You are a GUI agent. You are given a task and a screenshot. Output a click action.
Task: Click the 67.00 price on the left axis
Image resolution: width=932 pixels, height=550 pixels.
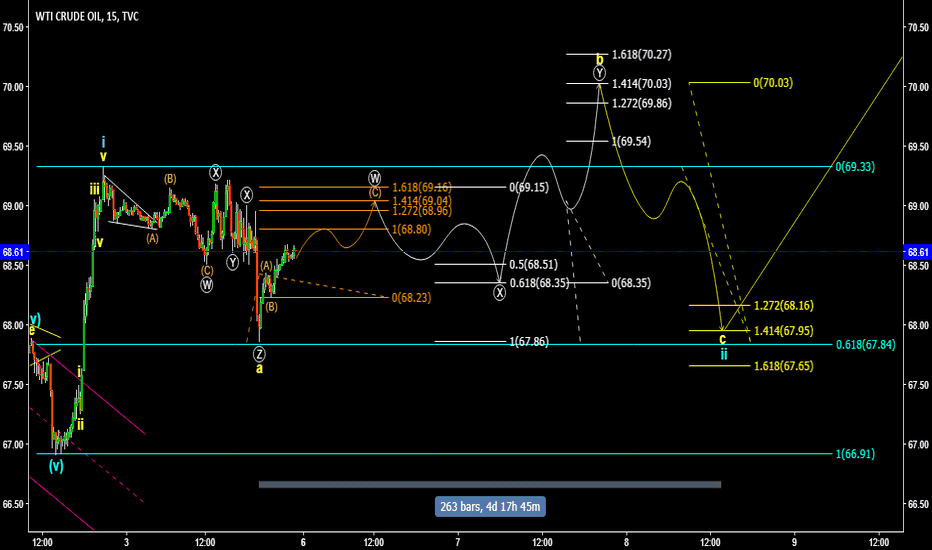coord(14,445)
